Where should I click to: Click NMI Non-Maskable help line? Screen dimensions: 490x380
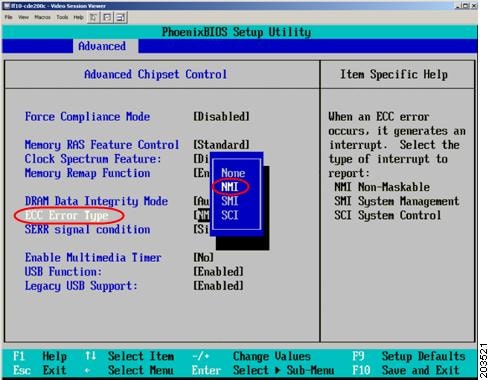382,187
